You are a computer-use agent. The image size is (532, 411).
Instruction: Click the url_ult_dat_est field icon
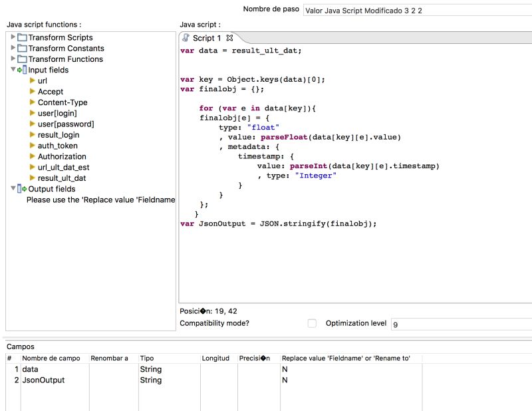[32, 167]
